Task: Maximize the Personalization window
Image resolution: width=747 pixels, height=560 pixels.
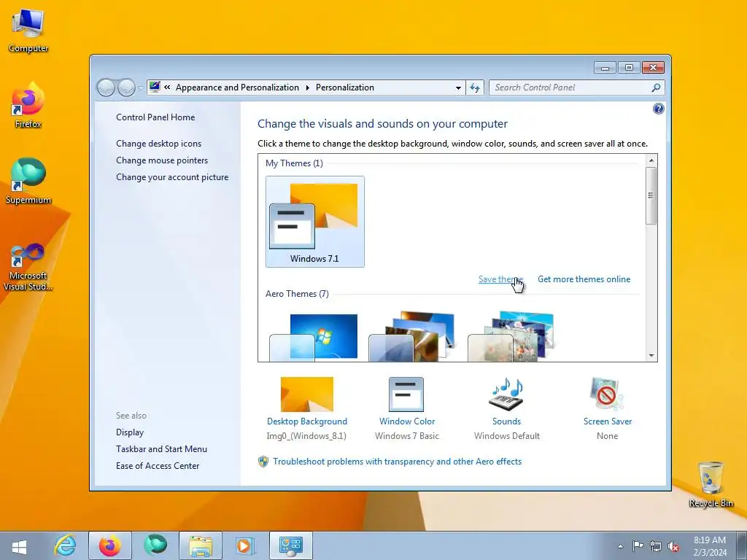Action: (x=629, y=68)
